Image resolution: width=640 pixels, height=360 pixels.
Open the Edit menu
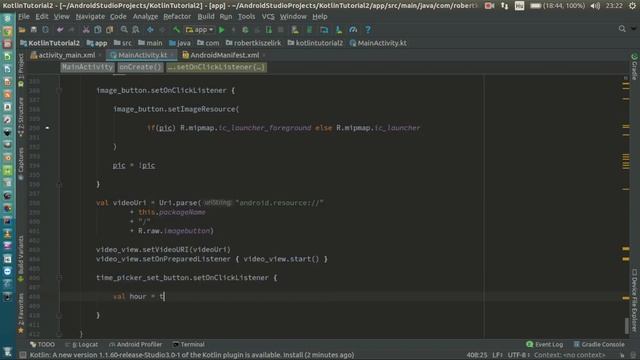42,17
